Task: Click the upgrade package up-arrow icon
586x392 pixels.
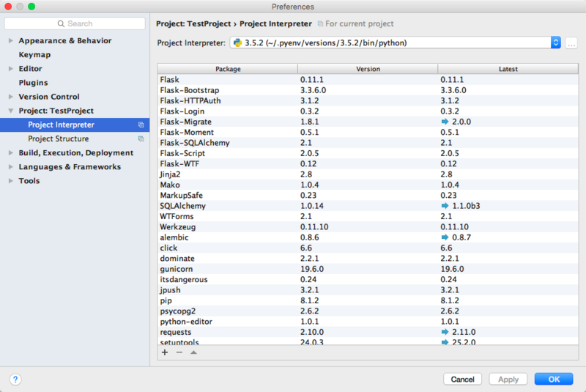Action: [193, 352]
